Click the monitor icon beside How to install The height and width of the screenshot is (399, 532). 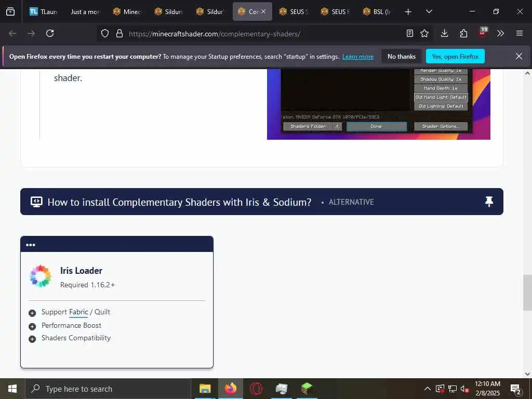point(36,202)
